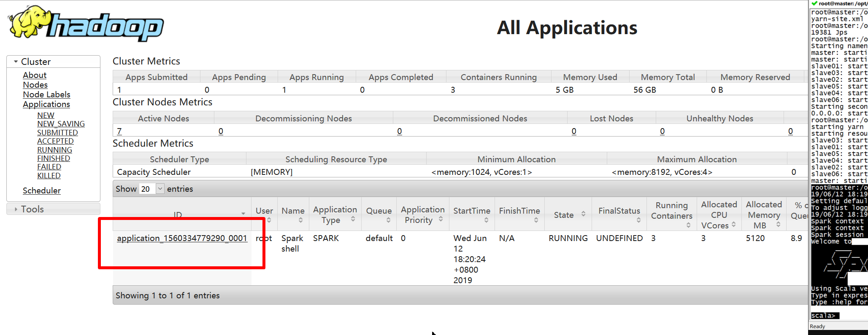868x335 pixels.
Task: Filter applications by KILLED state
Action: [x=49, y=175]
